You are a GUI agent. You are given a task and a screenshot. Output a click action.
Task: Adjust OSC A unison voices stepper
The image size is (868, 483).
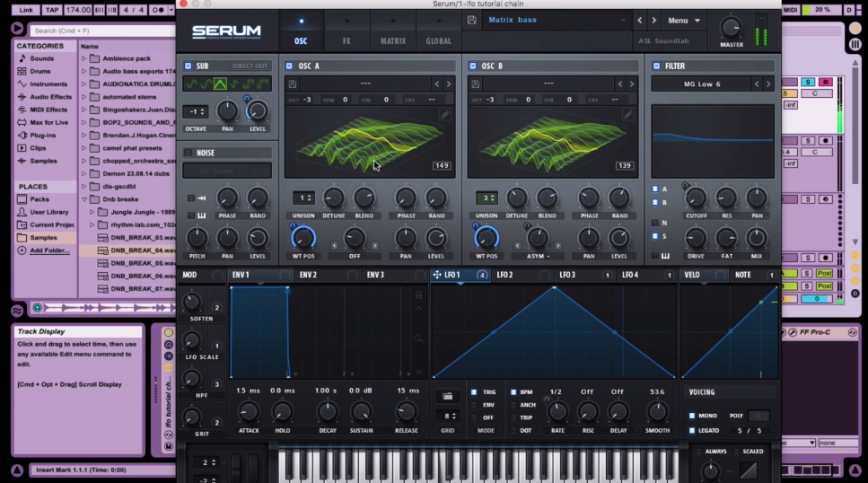(303, 198)
